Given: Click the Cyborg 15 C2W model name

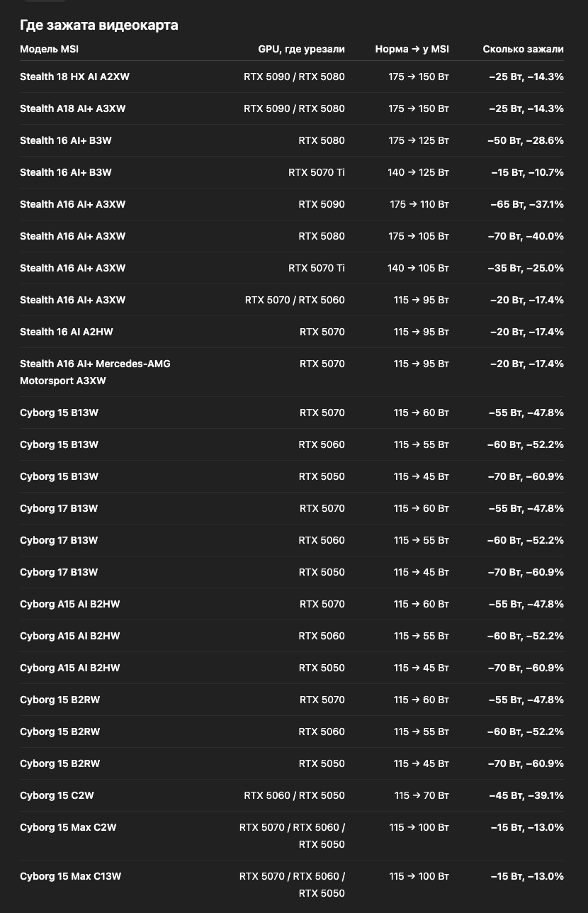Looking at the screenshot, I should (x=57, y=795).
